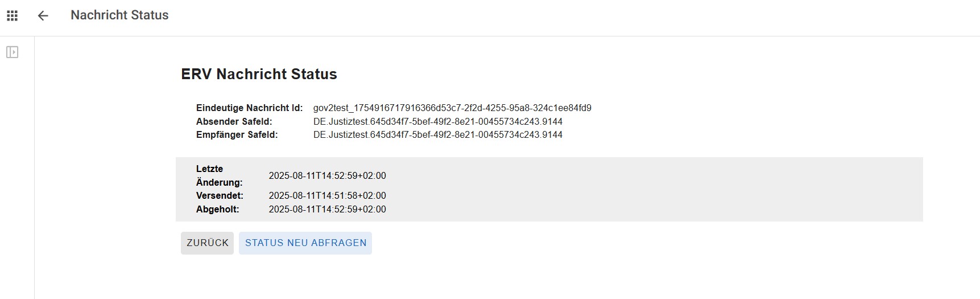
Task: Click the Abgeholt label
Action: [x=217, y=209]
